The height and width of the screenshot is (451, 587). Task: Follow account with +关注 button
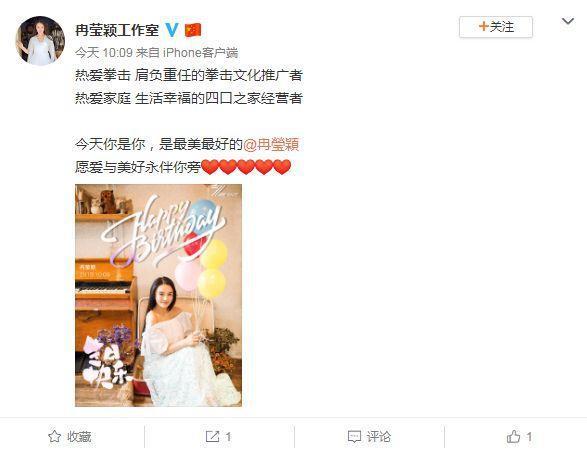tap(496, 27)
